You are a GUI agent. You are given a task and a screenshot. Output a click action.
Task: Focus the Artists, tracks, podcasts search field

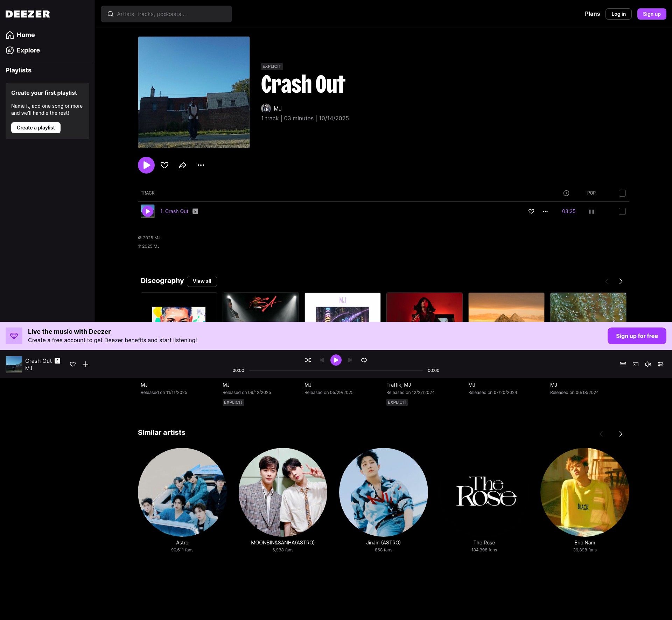point(166,14)
